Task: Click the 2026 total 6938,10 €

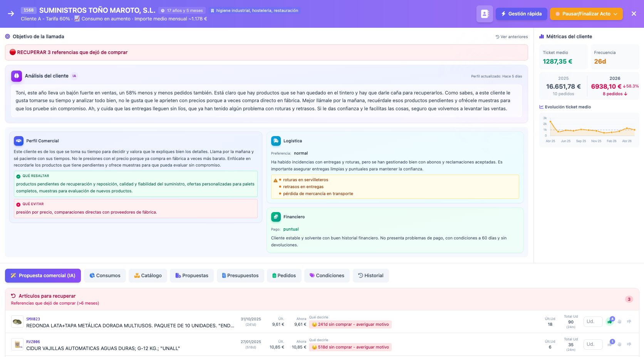Action: [606, 86]
